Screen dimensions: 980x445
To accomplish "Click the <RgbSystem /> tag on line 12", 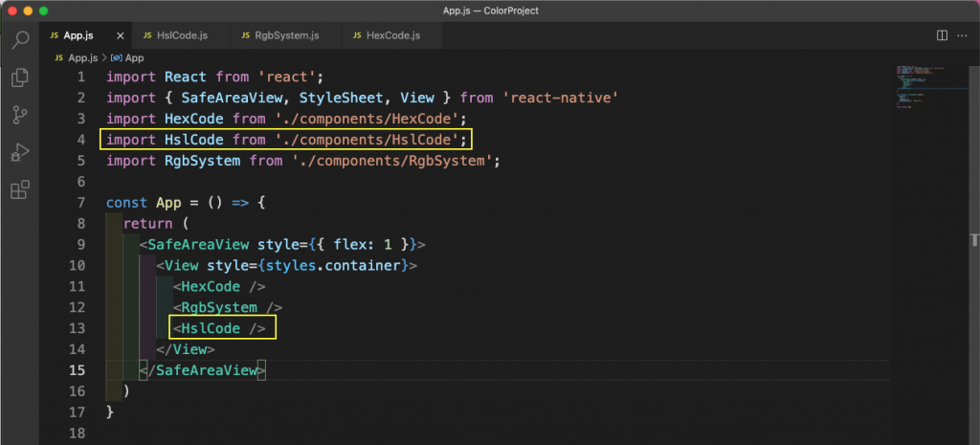I will [x=228, y=307].
